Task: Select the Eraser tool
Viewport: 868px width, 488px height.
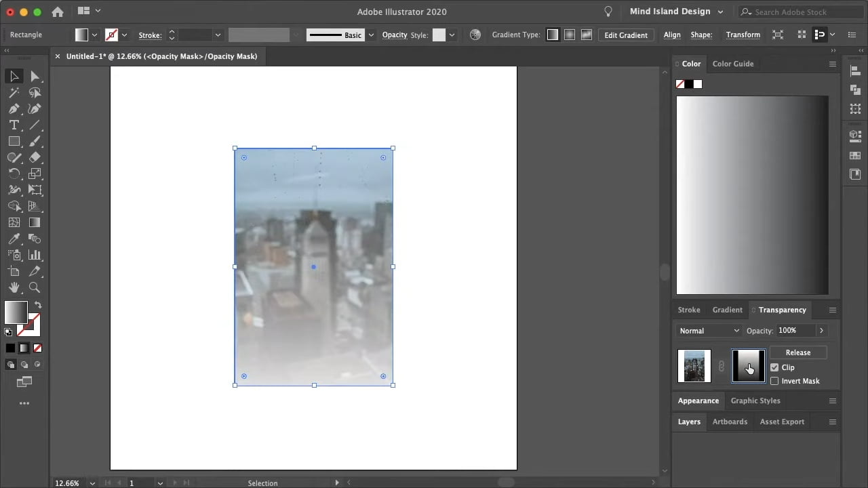Action: point(35,157)
